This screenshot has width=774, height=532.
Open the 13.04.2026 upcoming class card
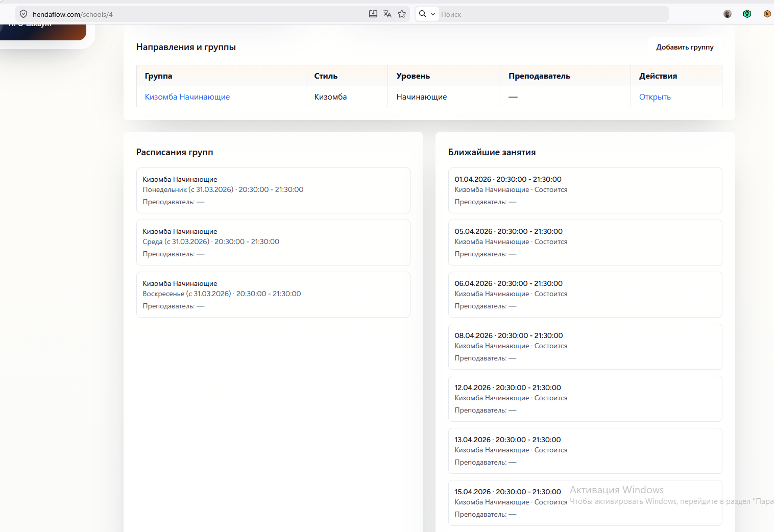click(x=585, y=451)
